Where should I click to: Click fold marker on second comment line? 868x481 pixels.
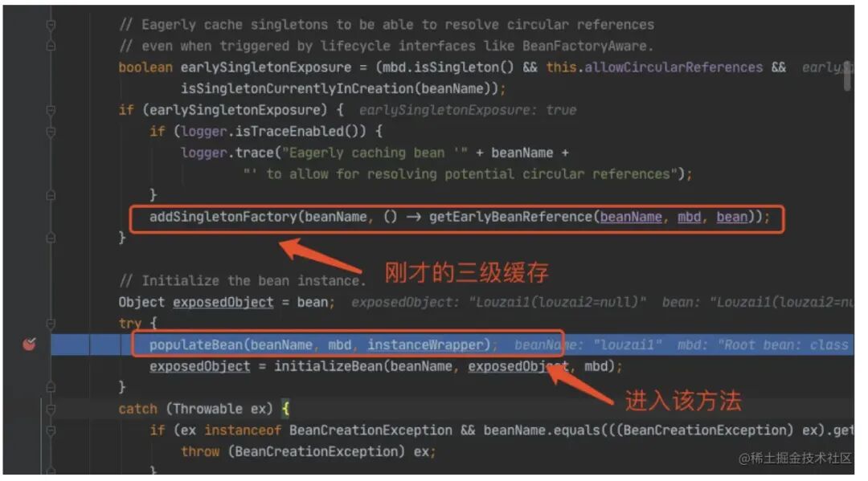pyautogui.click(x=51, y=46)
